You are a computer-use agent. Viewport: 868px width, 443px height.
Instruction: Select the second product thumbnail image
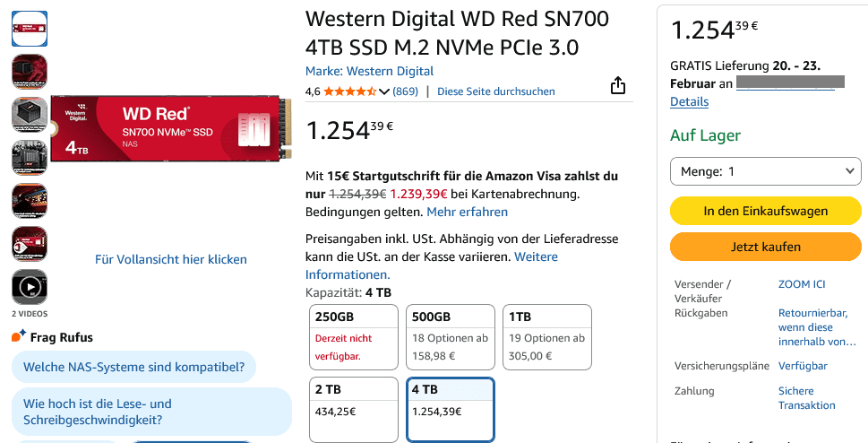point(29,71)
